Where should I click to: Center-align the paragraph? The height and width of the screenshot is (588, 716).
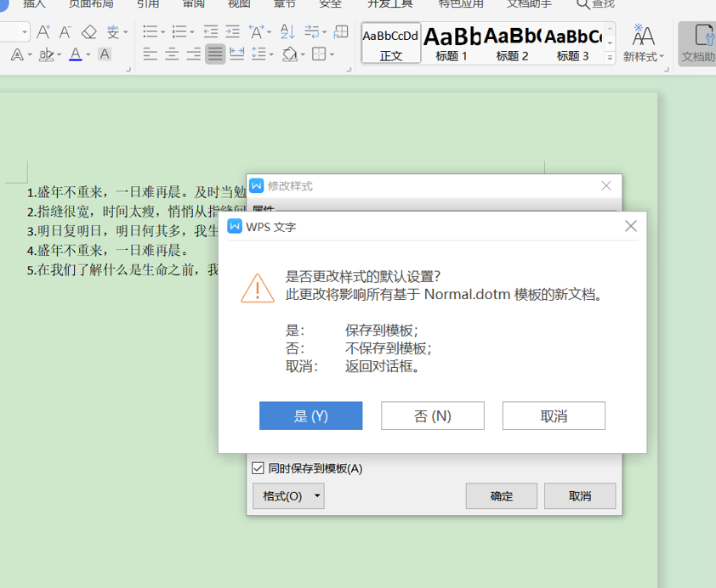point(172,54)
